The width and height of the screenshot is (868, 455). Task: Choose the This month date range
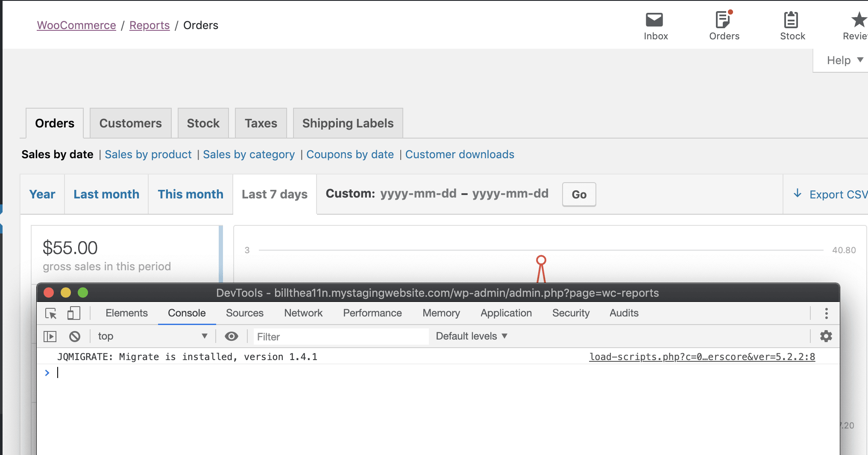pos(191,194)
